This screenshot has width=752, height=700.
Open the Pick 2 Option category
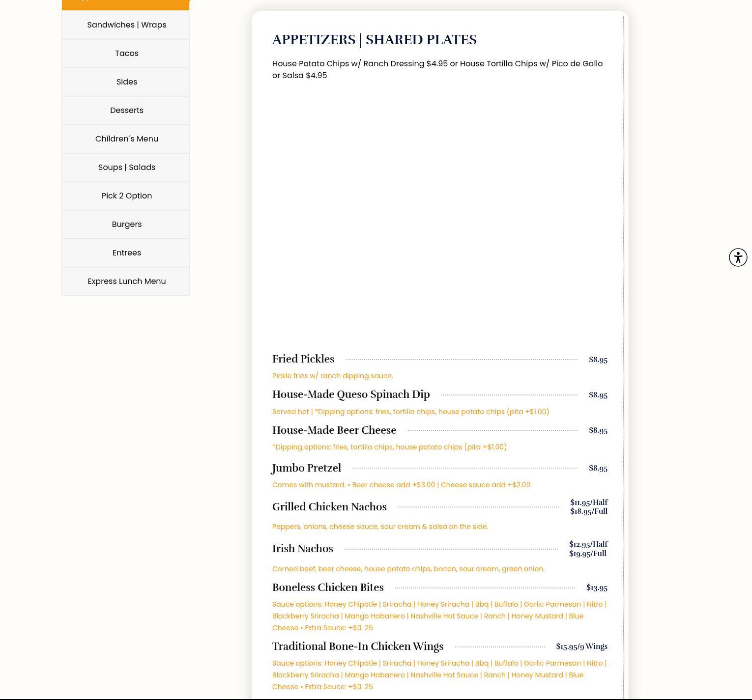coord(126,196)
